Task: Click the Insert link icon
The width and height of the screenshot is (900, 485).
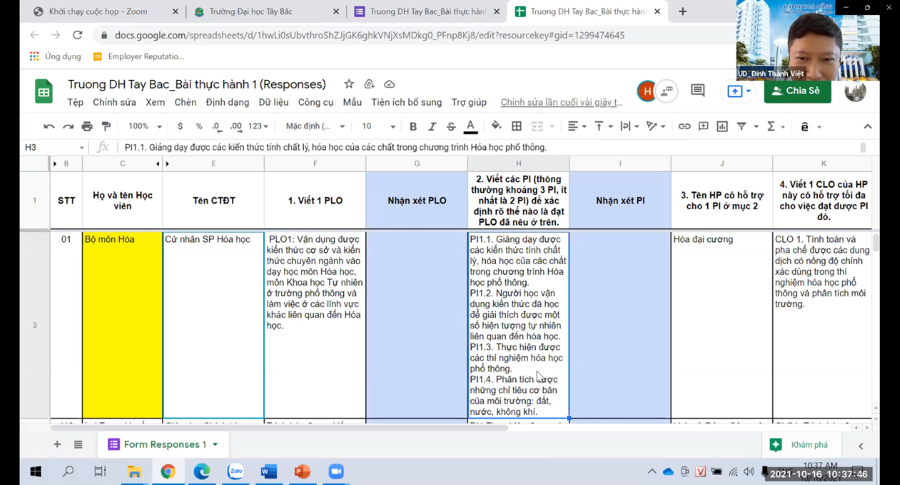Action: click(x=684, y=126)
